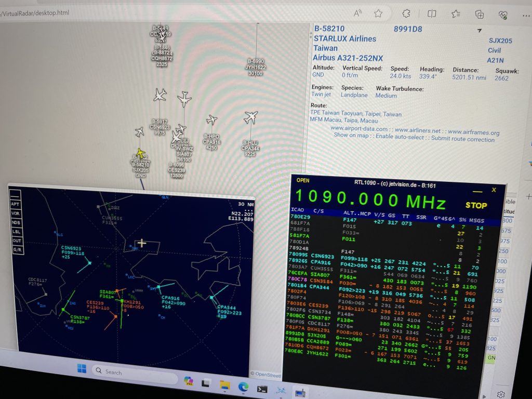Toggle NDB display in radar window

(16, 222)
